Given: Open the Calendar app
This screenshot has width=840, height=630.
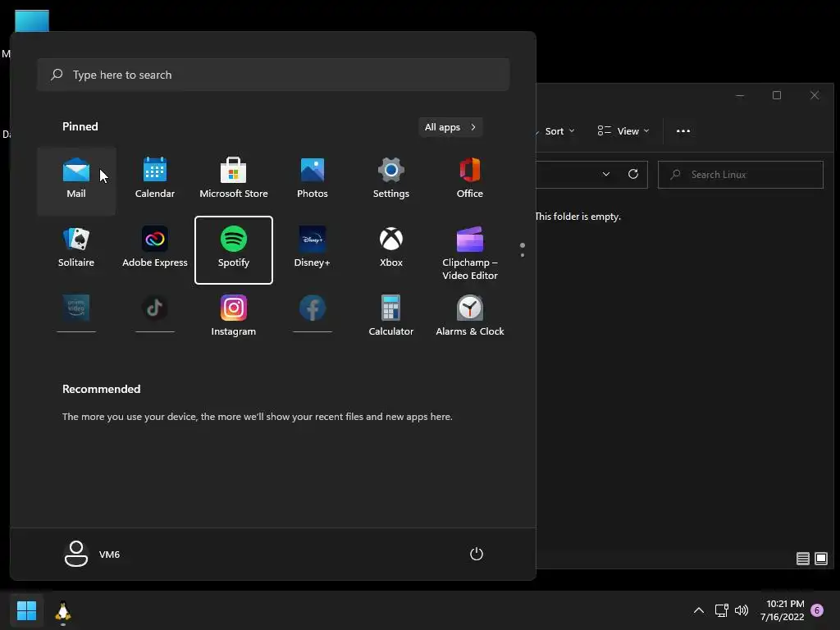Looking at the screenshot, I should point(155,181).
